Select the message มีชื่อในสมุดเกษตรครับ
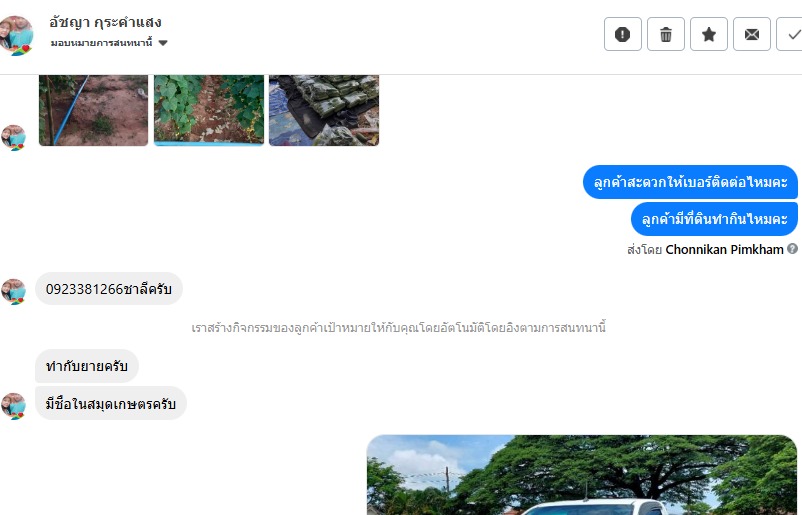This screenshot has width=802, height=515. (110, 404)
